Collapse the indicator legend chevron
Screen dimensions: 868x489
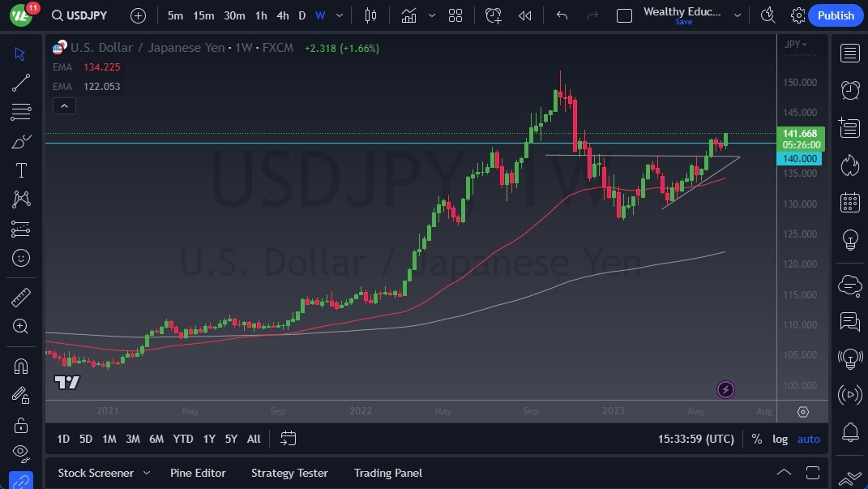click(64, 105)
